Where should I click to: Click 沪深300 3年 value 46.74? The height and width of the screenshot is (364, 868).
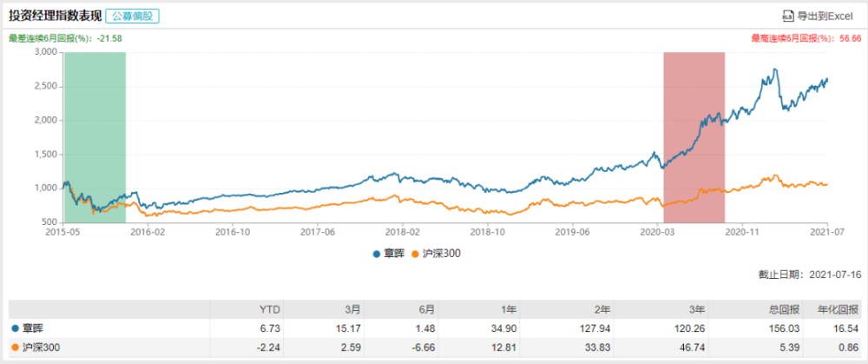coord(692,347)
